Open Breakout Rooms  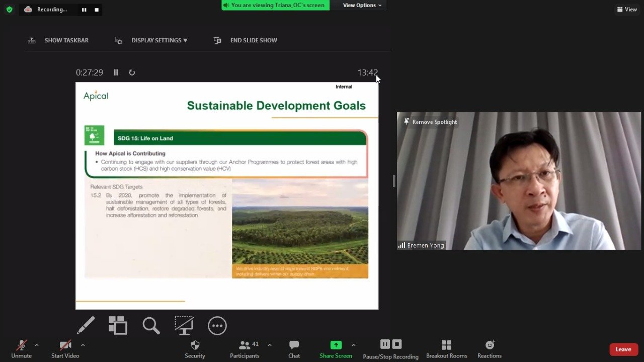(x=446, y=349)
